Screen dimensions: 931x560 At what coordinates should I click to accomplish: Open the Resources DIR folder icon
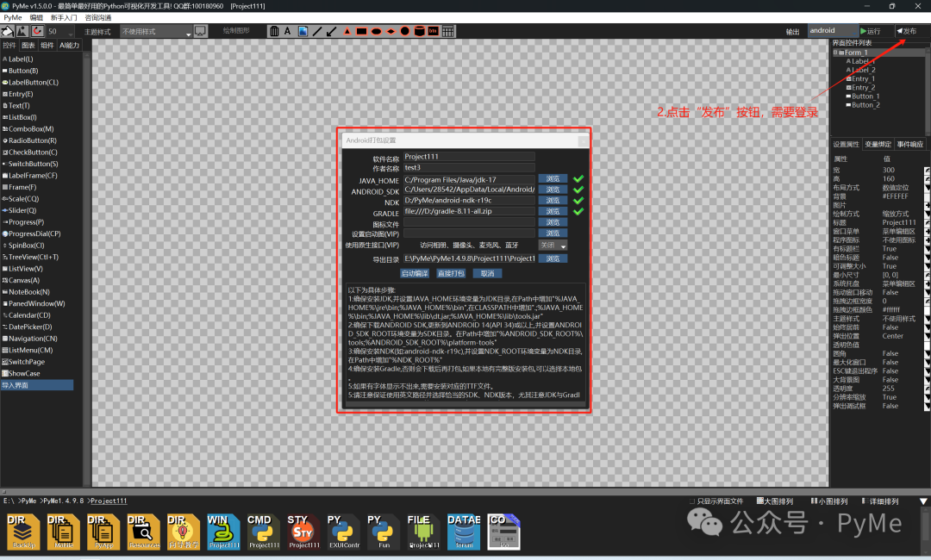click(143, 532)
